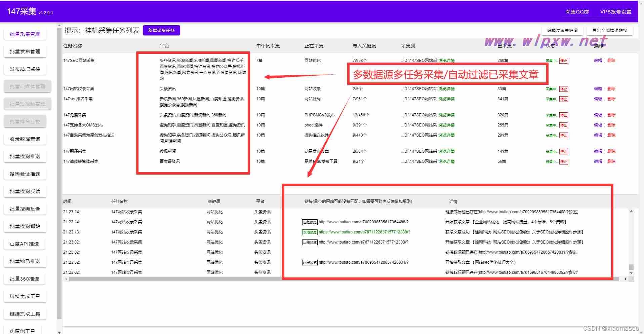Edit the 147翻译采集 task
This screenshot has width=644, height=334.
598,151
